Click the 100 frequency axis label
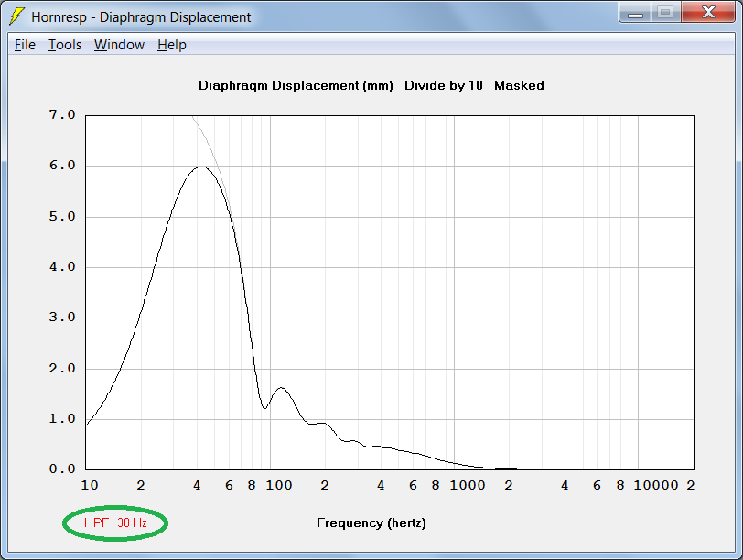743x560 pixels. [278, 485]
